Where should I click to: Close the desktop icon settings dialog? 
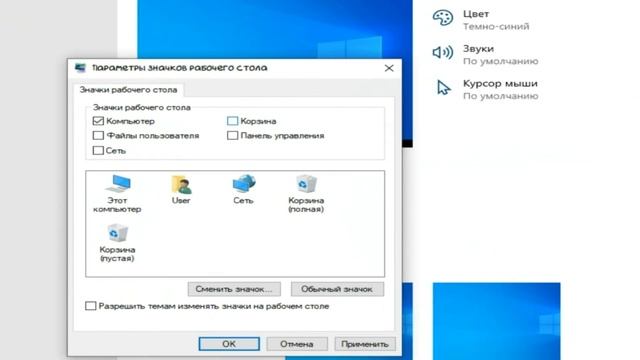[389, 68]
